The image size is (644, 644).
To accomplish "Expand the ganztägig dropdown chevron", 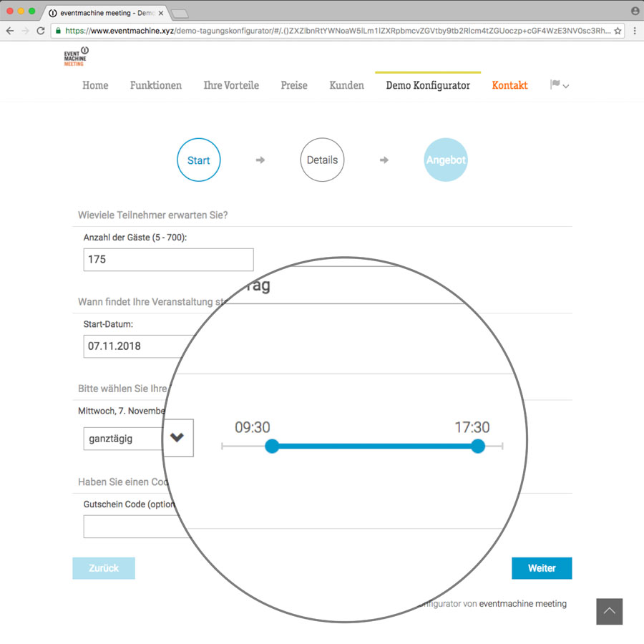I will pyautogui.click(x=177, y=438).
